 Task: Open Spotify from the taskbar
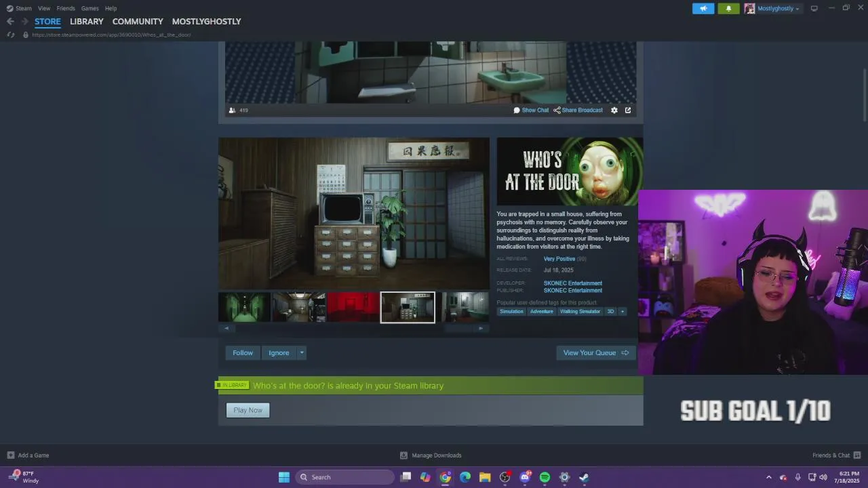[x=545, y=477]
